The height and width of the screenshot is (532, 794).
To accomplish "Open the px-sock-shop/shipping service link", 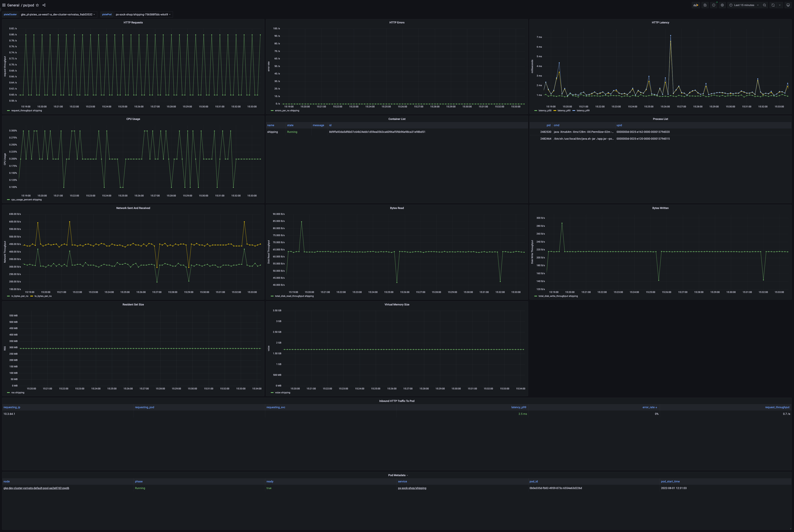I will point(412,488).
